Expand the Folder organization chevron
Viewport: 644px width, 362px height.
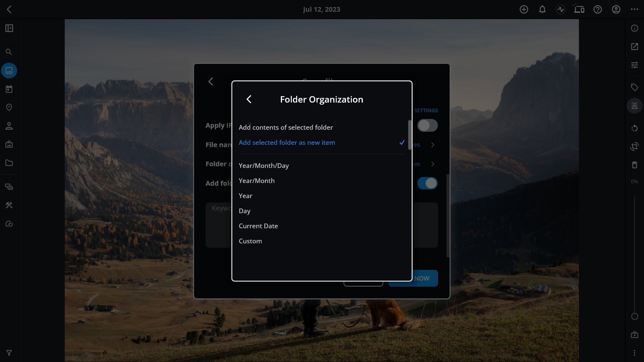[433, 164]
